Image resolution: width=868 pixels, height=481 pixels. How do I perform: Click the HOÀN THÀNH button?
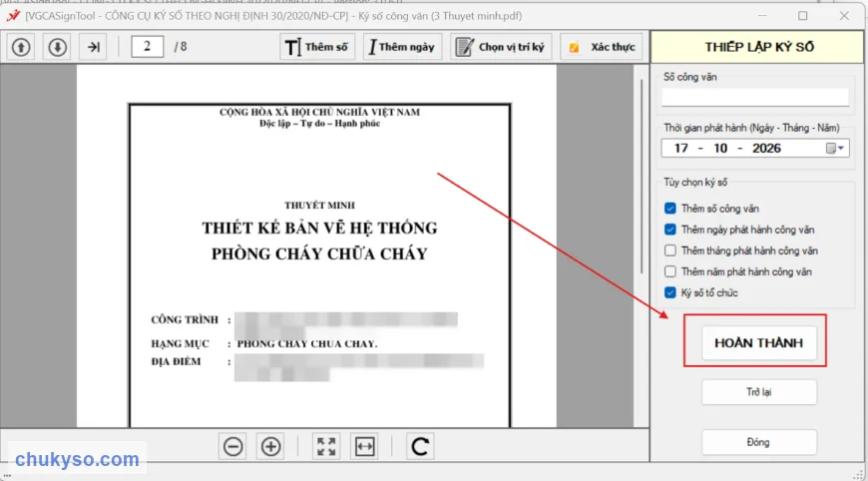(x=759, y=342)
